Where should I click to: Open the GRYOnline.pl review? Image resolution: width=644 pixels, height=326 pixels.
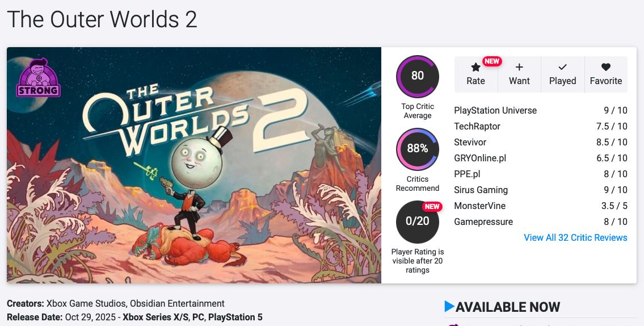(x=480, y=158)
